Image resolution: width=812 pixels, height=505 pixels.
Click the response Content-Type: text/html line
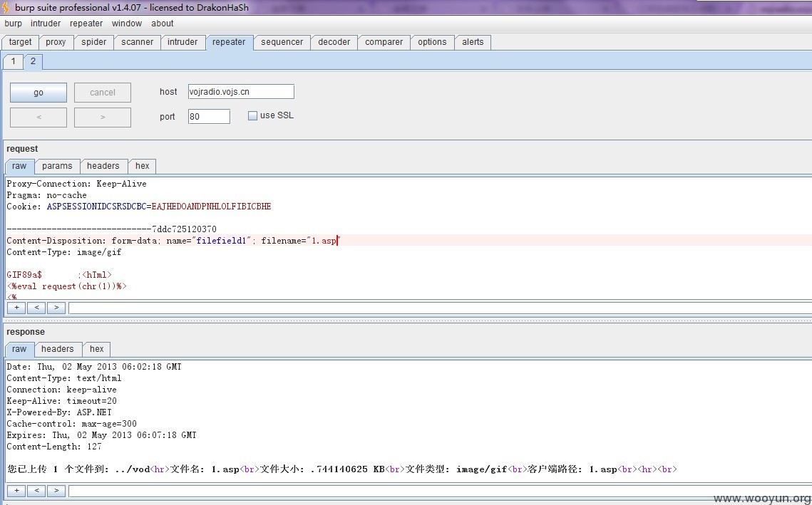point(63,378)
